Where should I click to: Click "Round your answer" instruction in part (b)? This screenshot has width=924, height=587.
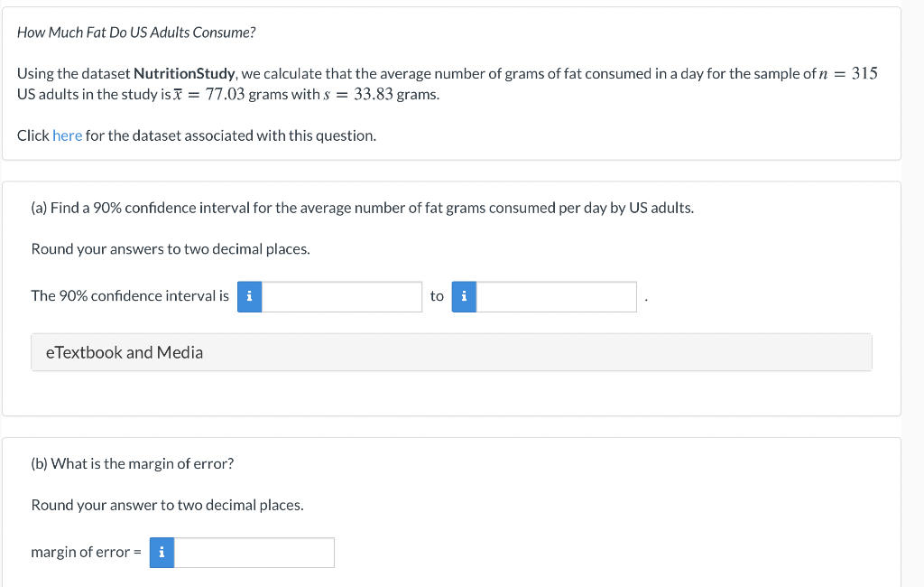tap(167, 505)
